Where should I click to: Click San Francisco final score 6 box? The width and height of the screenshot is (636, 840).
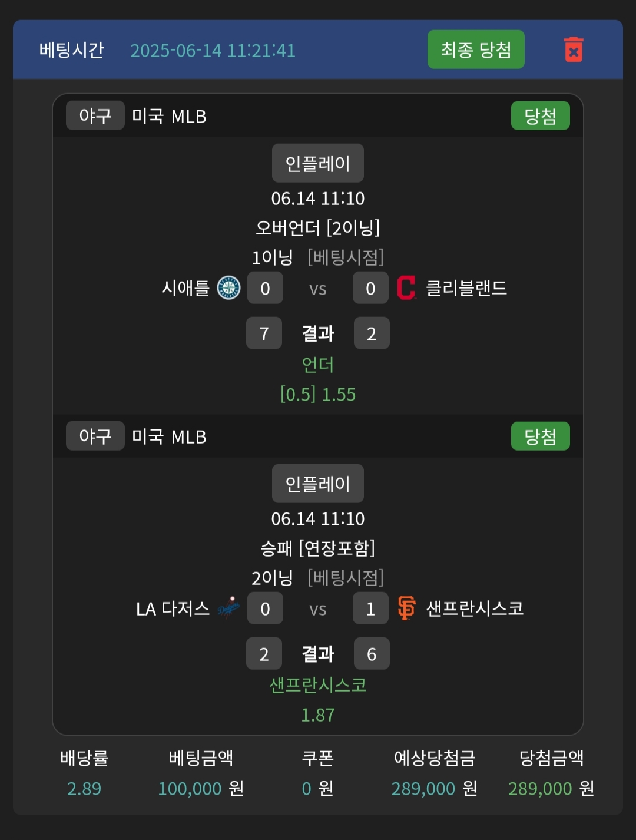click(372, 654)
